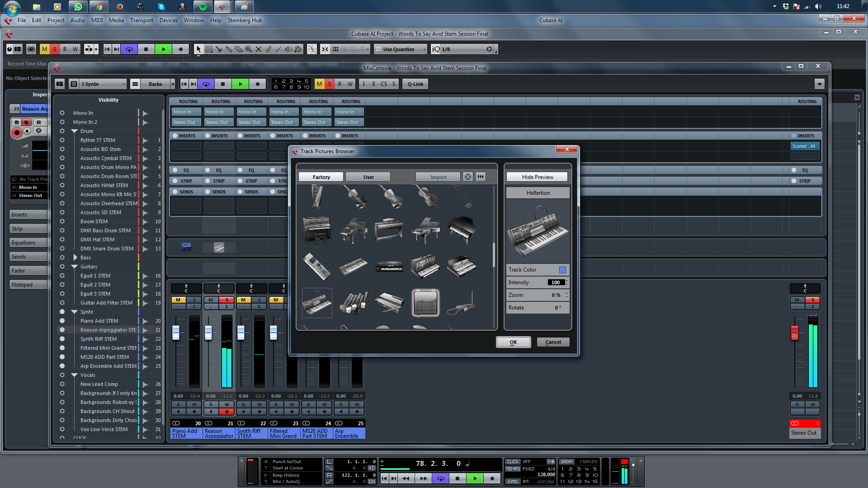Image resolution: width=868 pixels, height=488 pixels.
Task: Toggle Cycle loop in MixConsole transport
Action: [206, 84]
